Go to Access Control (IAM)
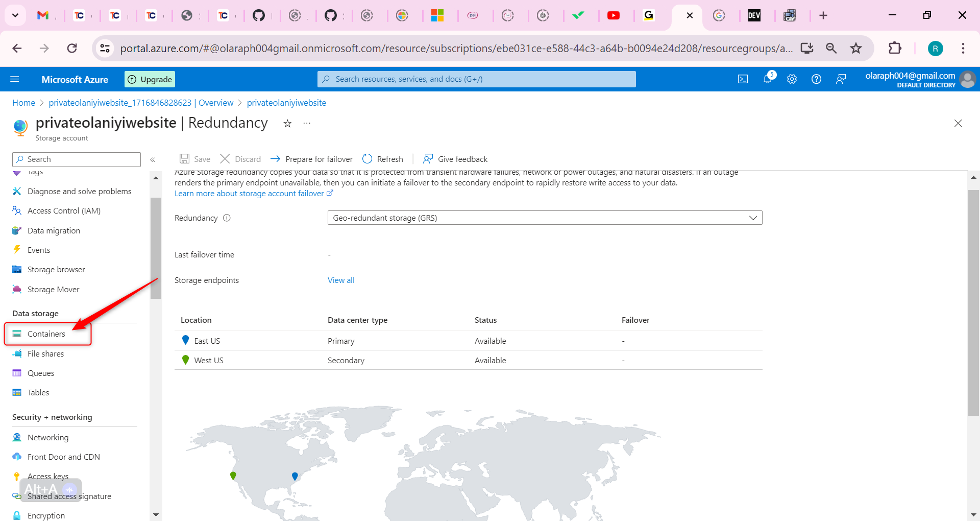 tap(64, 211)
